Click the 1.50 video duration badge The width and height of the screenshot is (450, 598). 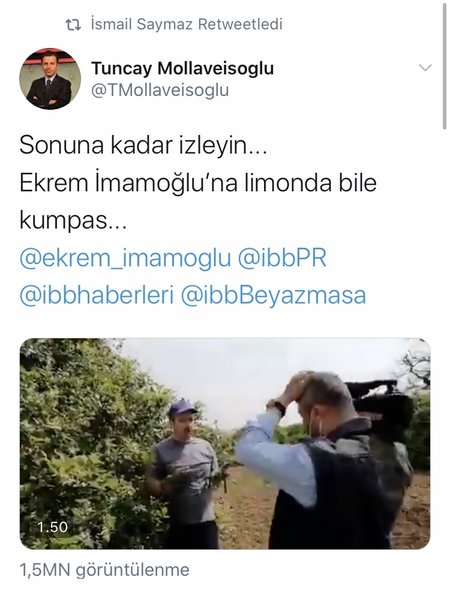click(53, 527)
